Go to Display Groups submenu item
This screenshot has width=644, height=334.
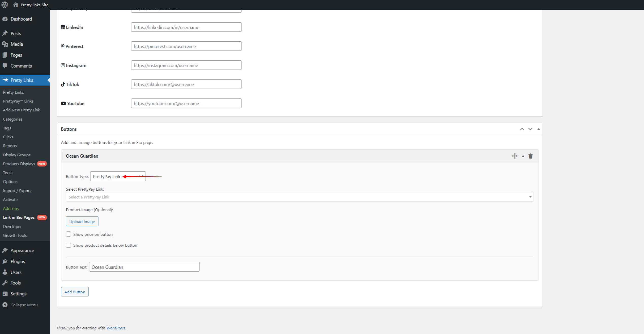point(17,155)
